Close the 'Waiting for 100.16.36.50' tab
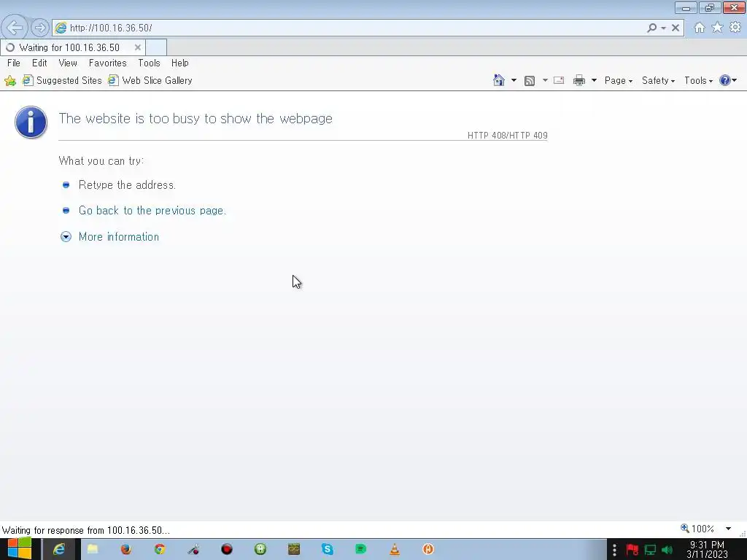The height and width of the screenshot is (560, 747). 138,47
